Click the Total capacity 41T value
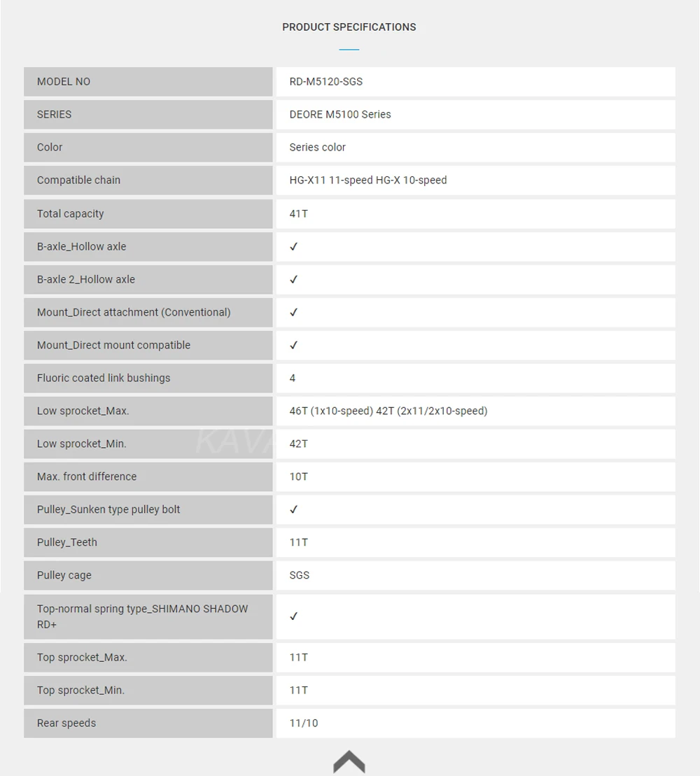700x776 pixels. [299, 213]
